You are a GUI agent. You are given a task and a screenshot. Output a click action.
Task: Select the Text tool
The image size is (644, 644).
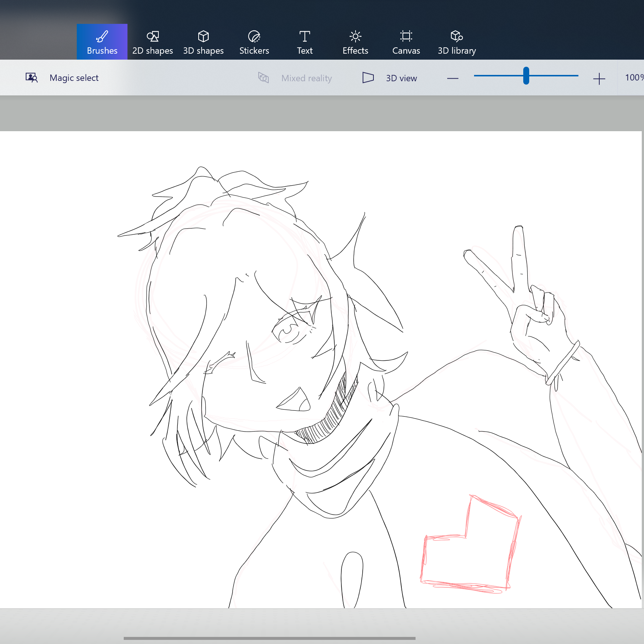click(x=305, y=42)
